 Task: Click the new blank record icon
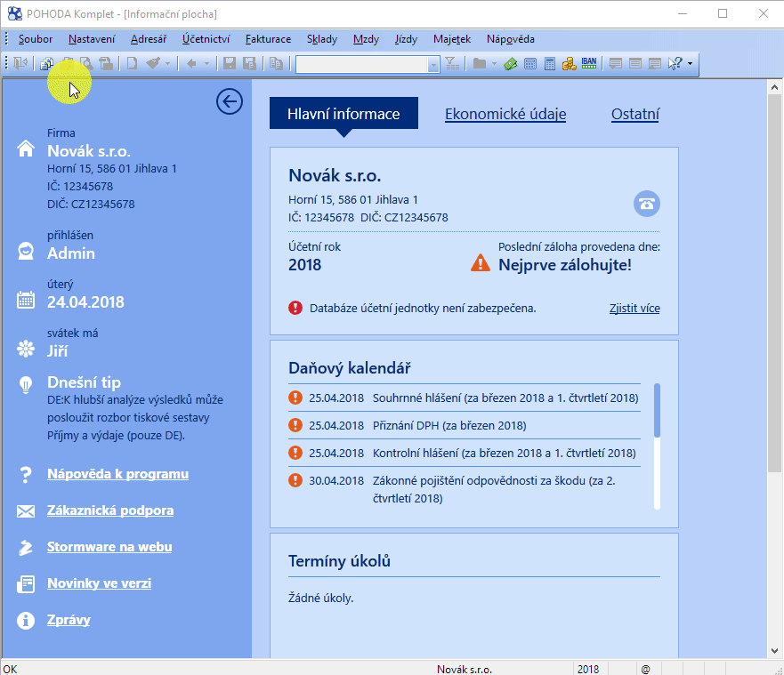tap(132, 63)
